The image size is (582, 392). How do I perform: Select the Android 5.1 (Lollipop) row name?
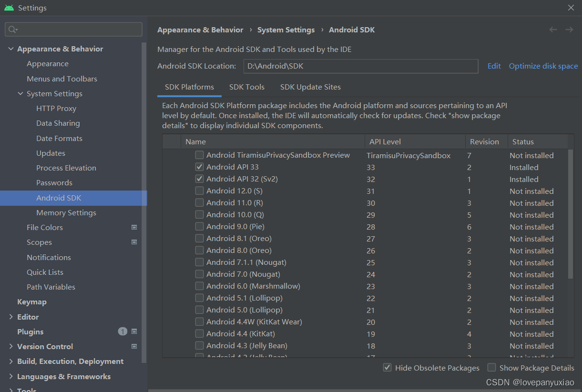click(244, 298)
